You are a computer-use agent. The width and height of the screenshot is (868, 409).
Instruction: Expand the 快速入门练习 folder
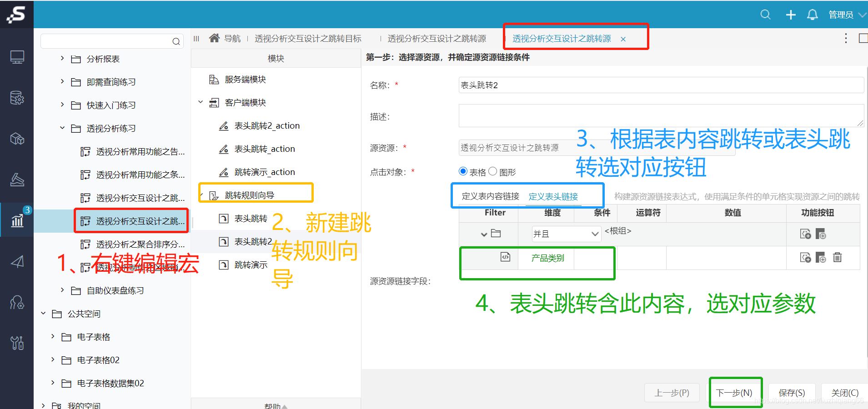tap(62, 105)
